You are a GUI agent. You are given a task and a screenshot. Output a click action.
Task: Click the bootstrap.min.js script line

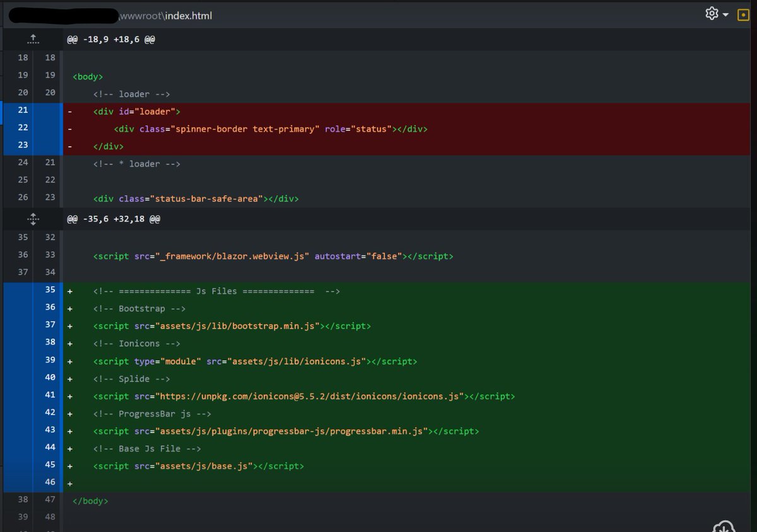[x=232, y=327]
